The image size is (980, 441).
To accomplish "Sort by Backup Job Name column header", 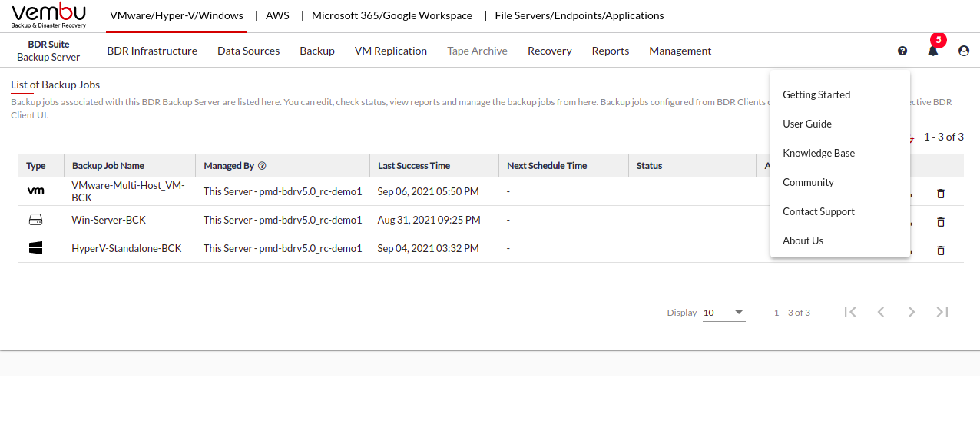I will 108,166.
